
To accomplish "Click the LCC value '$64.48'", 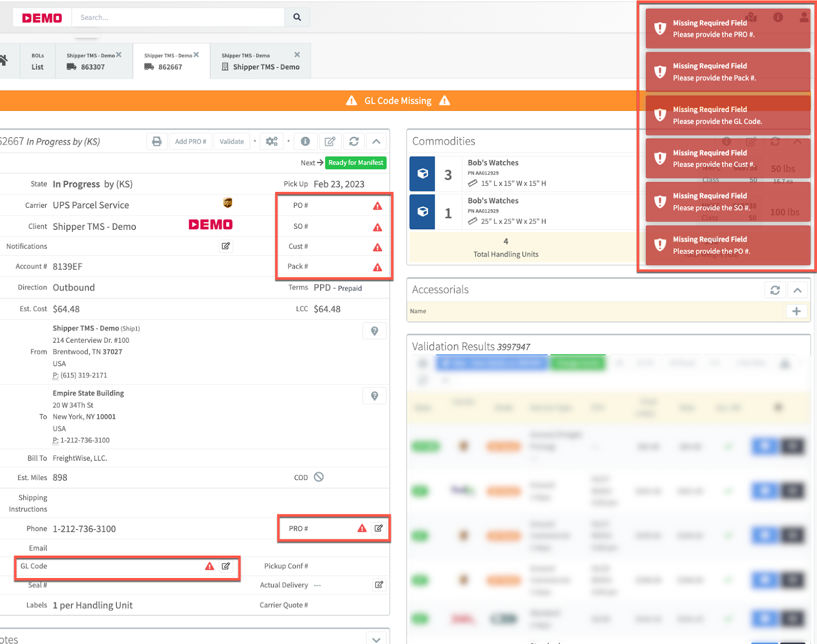I will [x=327, y=309].
